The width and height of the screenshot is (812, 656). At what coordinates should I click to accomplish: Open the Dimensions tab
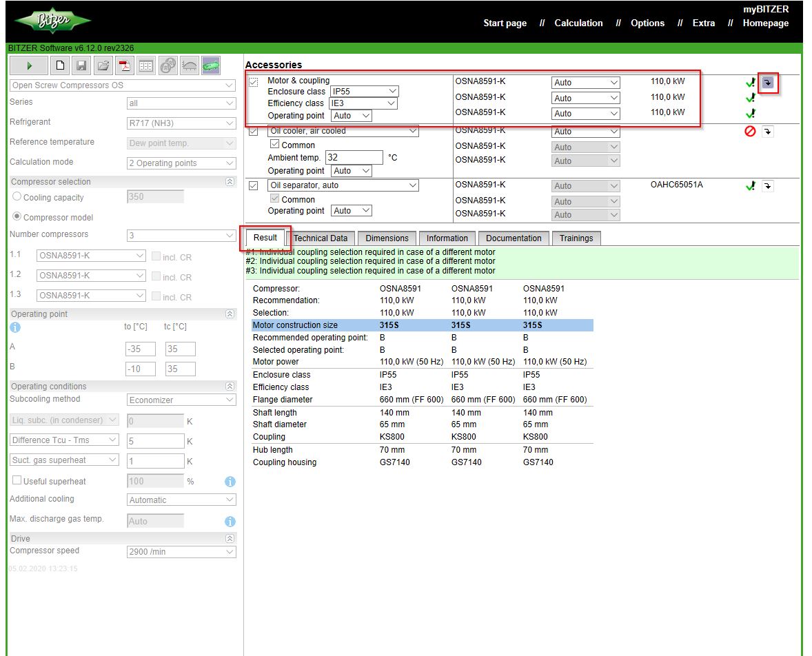click(387, 238)
